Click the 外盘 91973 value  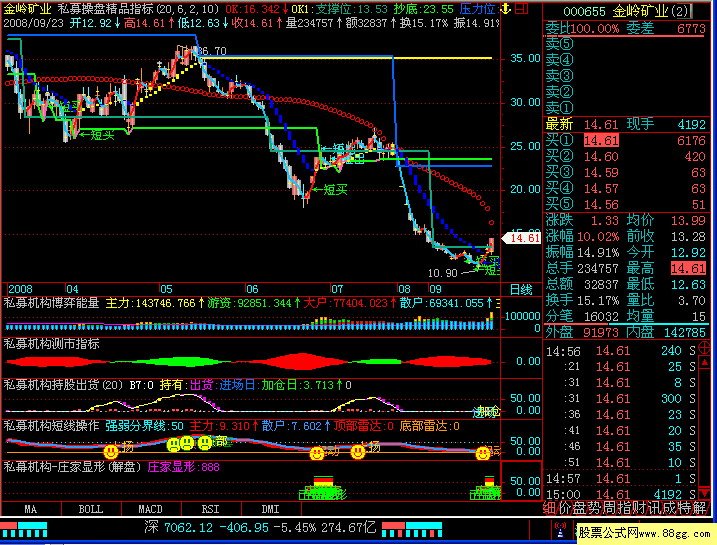[x=601, y=332]
